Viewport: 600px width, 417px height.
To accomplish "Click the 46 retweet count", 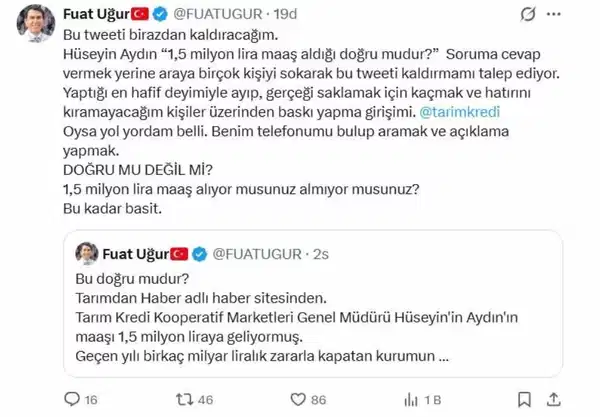I will point(205,400).
